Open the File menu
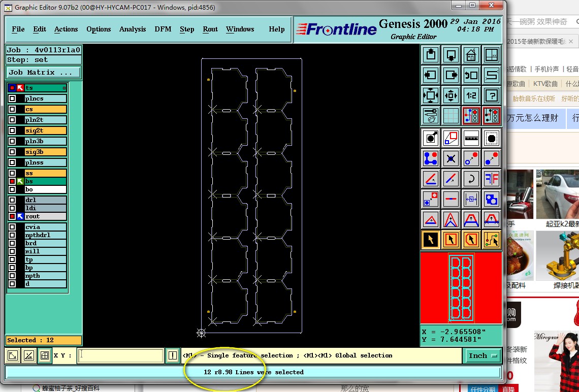The image size is (579, 392). click(x=18, y=29)
